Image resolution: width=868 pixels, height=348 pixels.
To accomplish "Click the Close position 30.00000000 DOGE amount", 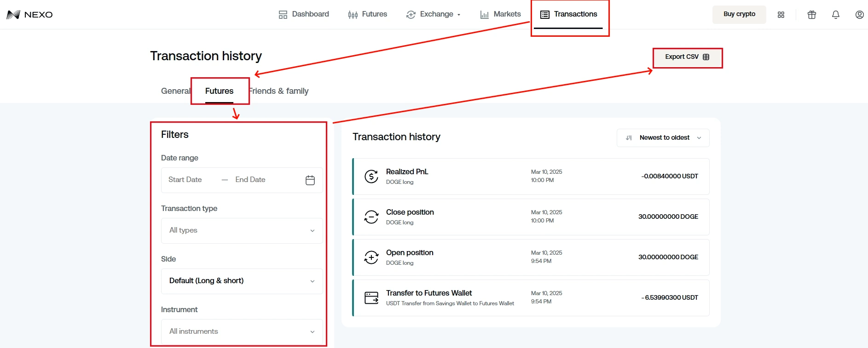I will 668,217.
